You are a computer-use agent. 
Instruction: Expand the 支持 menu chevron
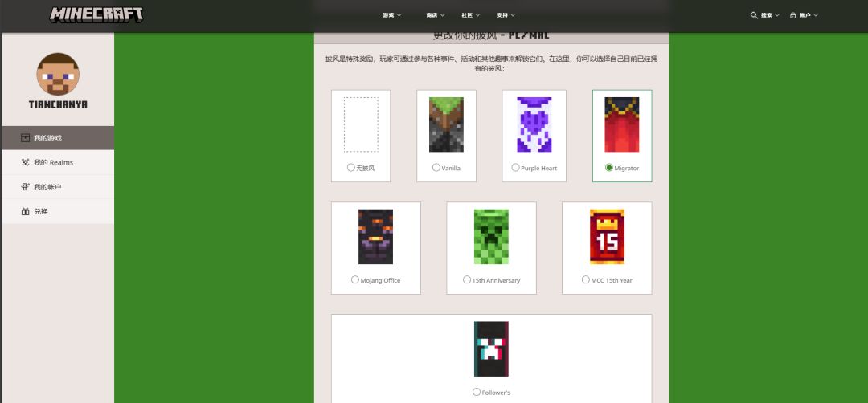pyautogui.click(x=513, y=15)
